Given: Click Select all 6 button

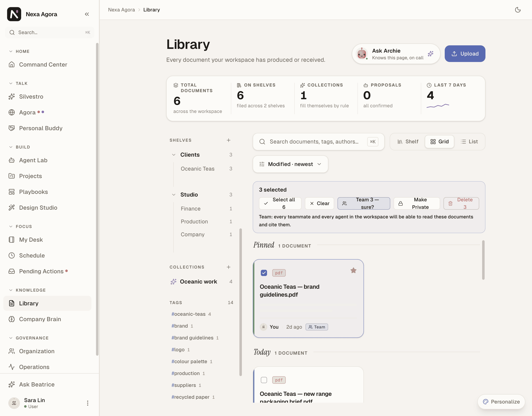Looking at the screenshot, I should click(280, 203).
